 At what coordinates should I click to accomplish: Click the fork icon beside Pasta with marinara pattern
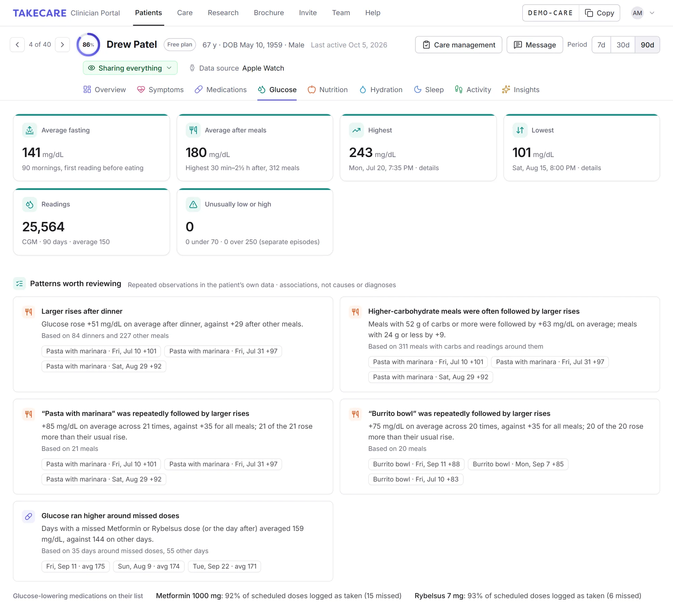(x=29, y=414)
